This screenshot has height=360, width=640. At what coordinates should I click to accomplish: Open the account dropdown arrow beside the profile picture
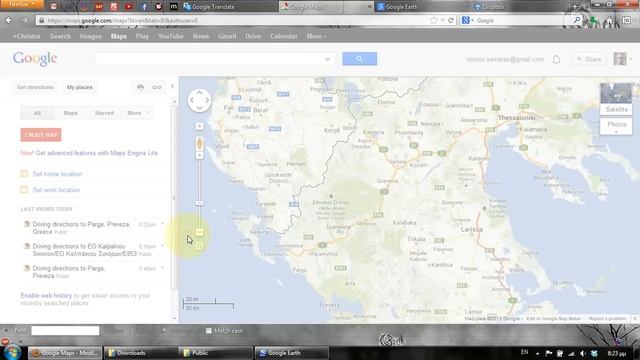tap(631, 59)
